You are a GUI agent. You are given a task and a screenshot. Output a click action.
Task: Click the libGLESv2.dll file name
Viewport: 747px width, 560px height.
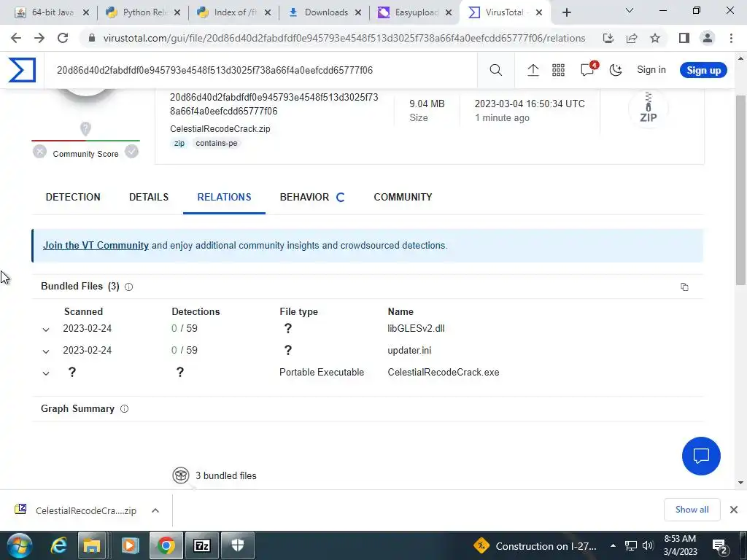416,329
